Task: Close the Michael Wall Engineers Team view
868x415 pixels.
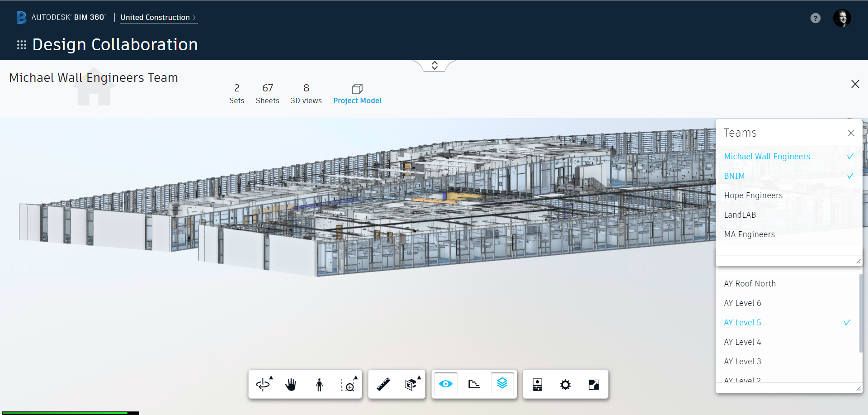Action: tap(855, 84)
